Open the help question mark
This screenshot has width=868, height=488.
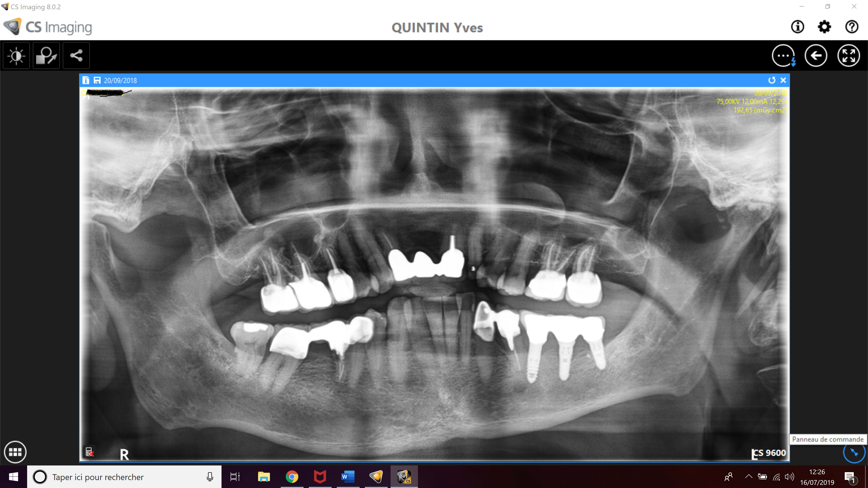tap(851, 27)
